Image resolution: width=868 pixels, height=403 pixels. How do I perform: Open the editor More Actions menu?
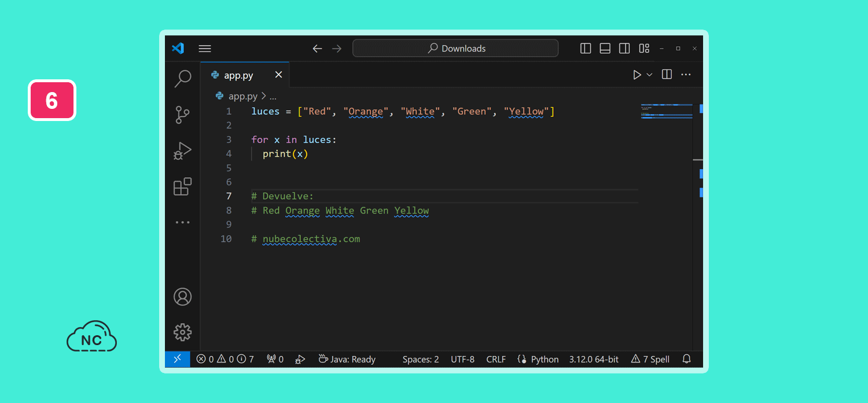tap(686, 75)
